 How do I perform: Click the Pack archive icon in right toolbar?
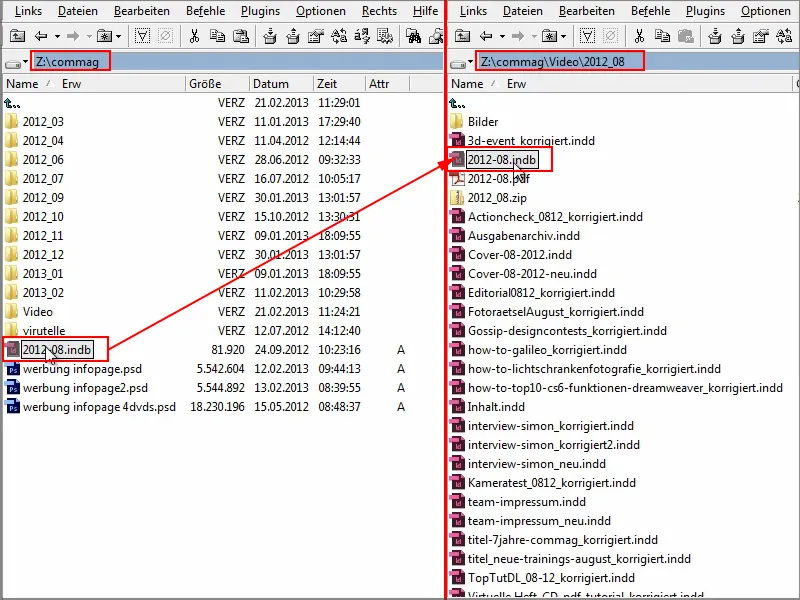715,36
